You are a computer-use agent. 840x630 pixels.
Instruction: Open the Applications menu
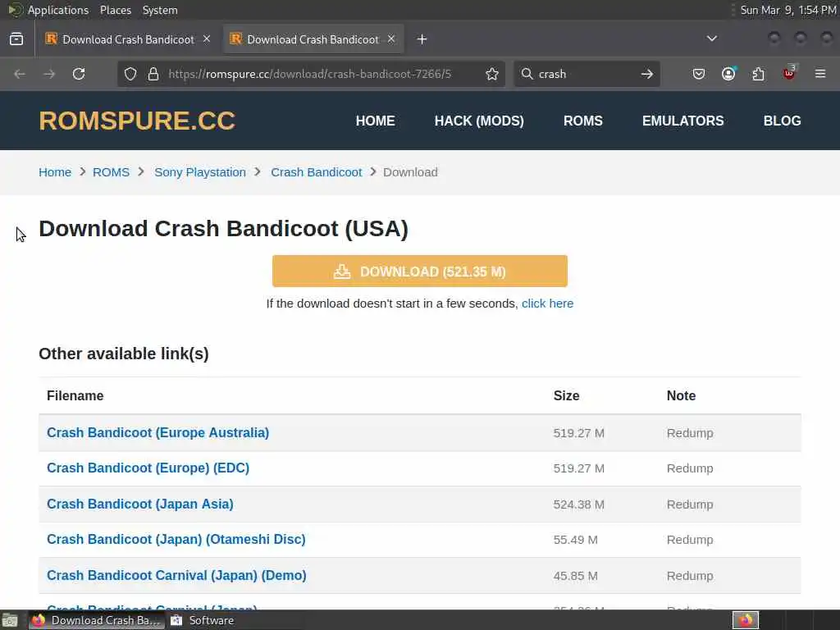click(58, 10)
